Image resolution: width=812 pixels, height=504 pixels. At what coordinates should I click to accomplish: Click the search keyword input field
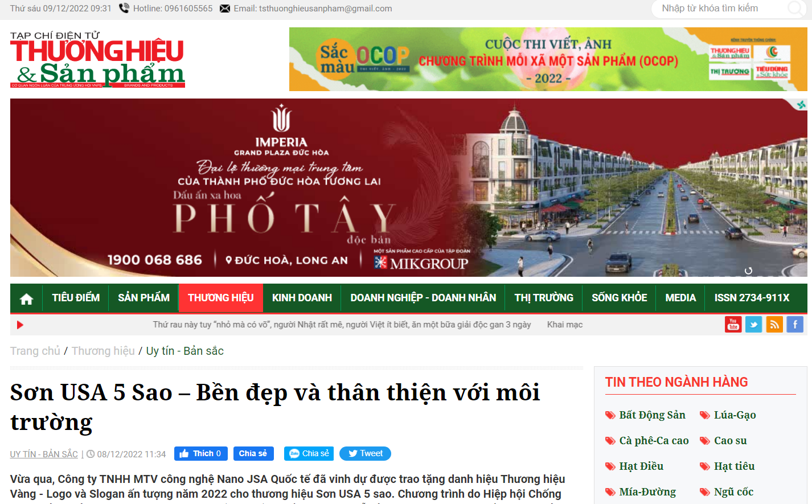[720, 9]
